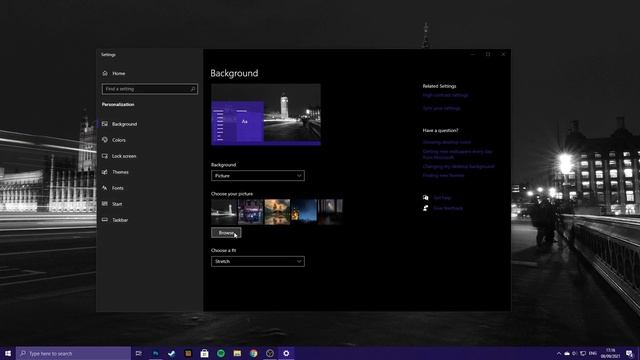Open the Taskbar settings page

115,220
